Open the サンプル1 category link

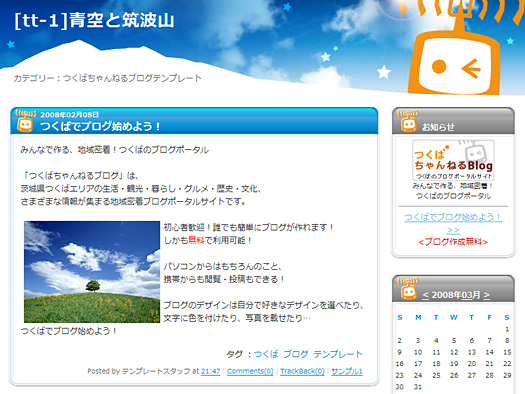[347, 371]
